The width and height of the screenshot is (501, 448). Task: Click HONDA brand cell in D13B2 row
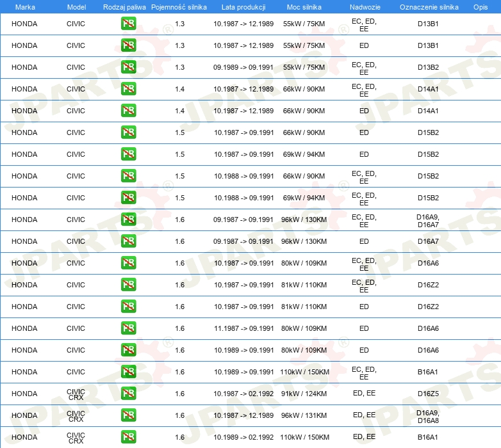[x=24, y=67]
